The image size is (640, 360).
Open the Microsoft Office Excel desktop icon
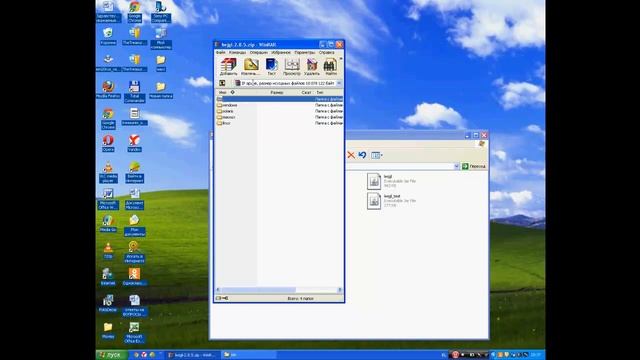click(134, 332)
